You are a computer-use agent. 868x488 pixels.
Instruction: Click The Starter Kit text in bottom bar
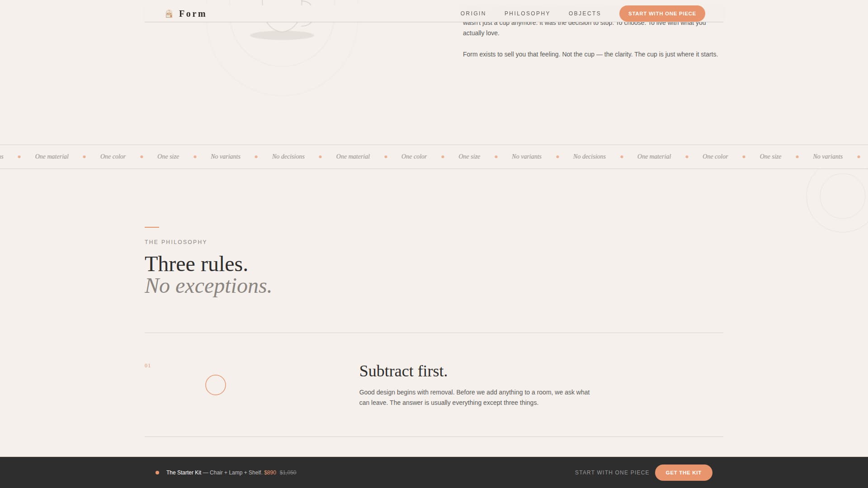coord(184,473)
